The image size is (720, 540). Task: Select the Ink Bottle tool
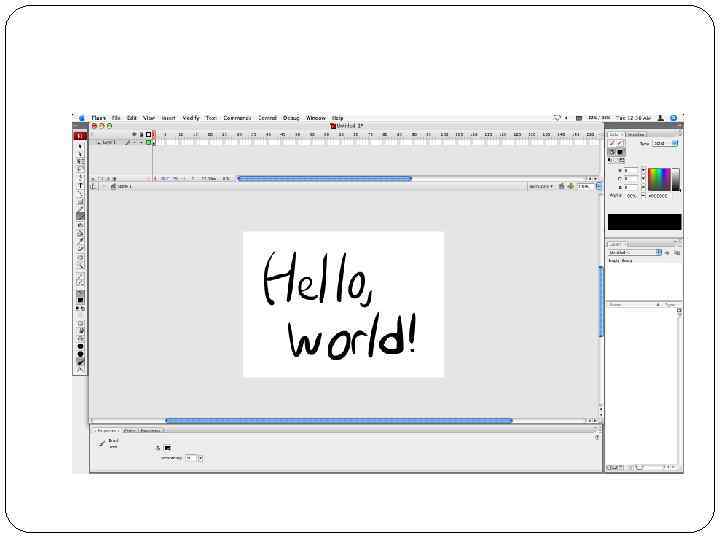(80, 225)
